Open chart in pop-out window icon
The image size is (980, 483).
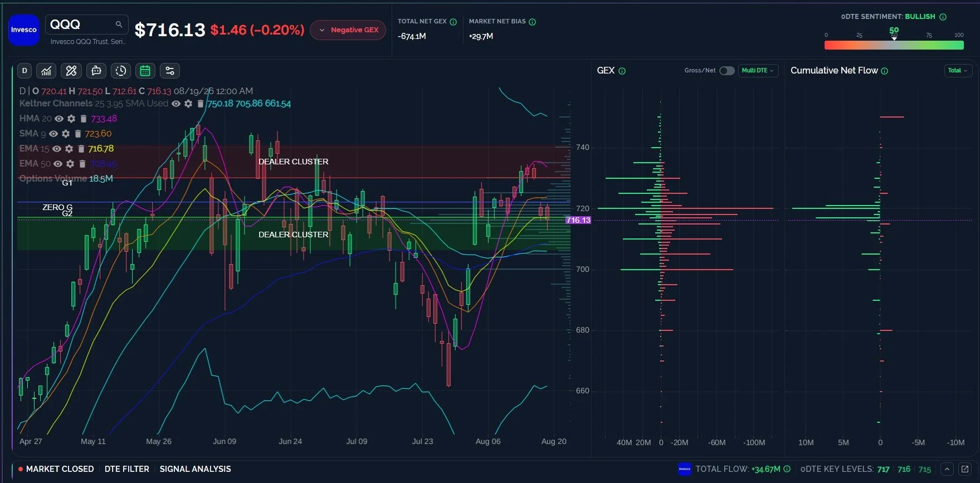(965, 469)
